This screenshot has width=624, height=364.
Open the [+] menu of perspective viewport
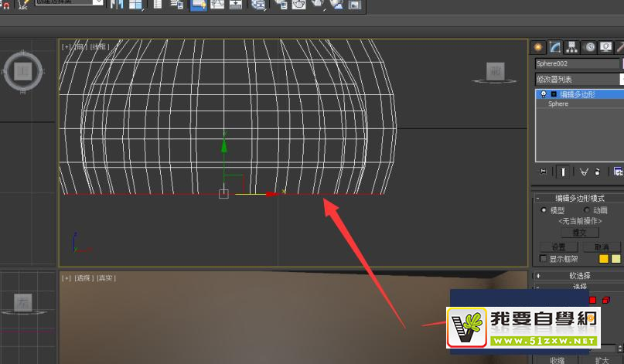[66, 278]
